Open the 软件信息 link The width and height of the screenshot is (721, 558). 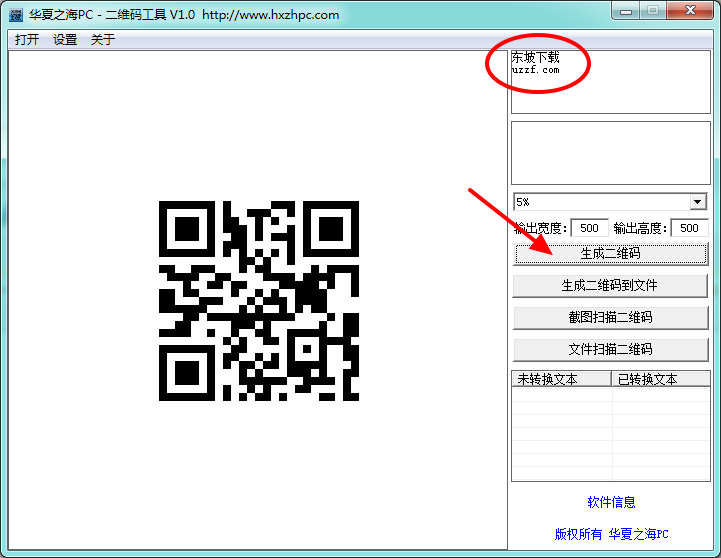click(611, 502)
